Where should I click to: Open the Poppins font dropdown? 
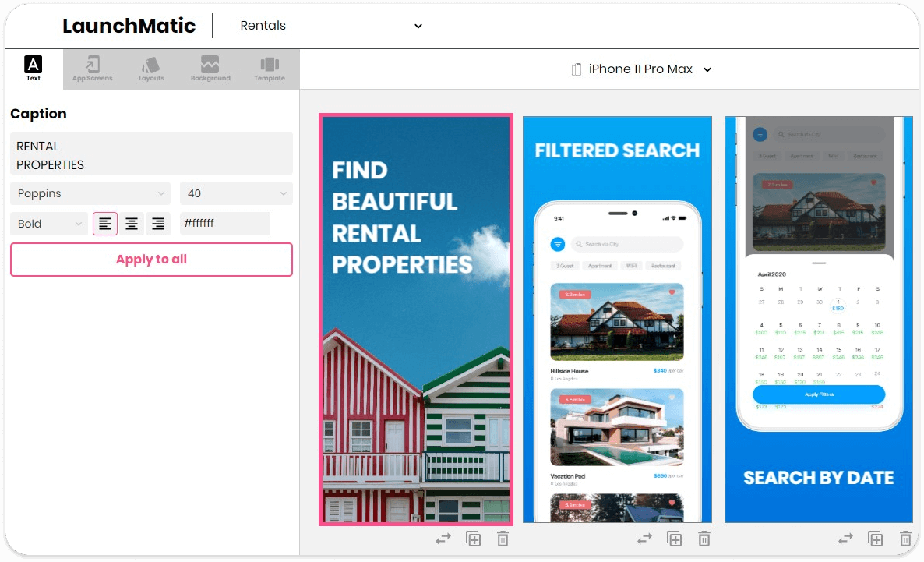pyautogui.click(x=90, y=193)
